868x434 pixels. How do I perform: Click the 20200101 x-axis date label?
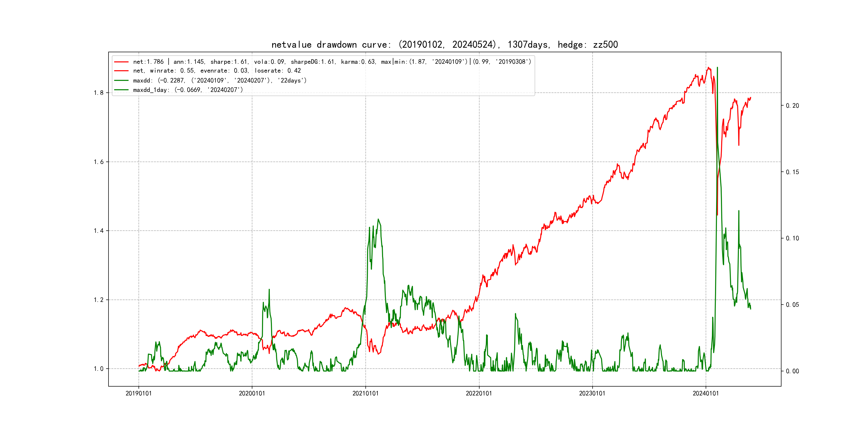[252, 394]
